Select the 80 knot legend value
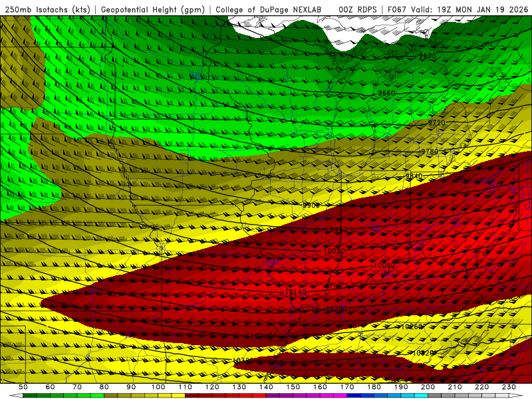 tap(104, 387)
